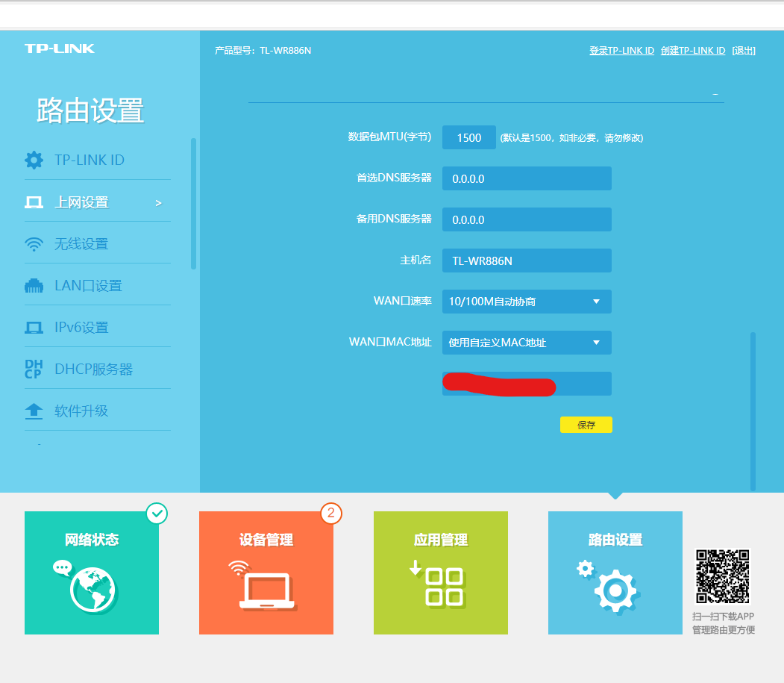The width and height of the screenshot is (784, 683).
Task: Click the 首选DNS服务器 label
Action: [x=394, y=178]
